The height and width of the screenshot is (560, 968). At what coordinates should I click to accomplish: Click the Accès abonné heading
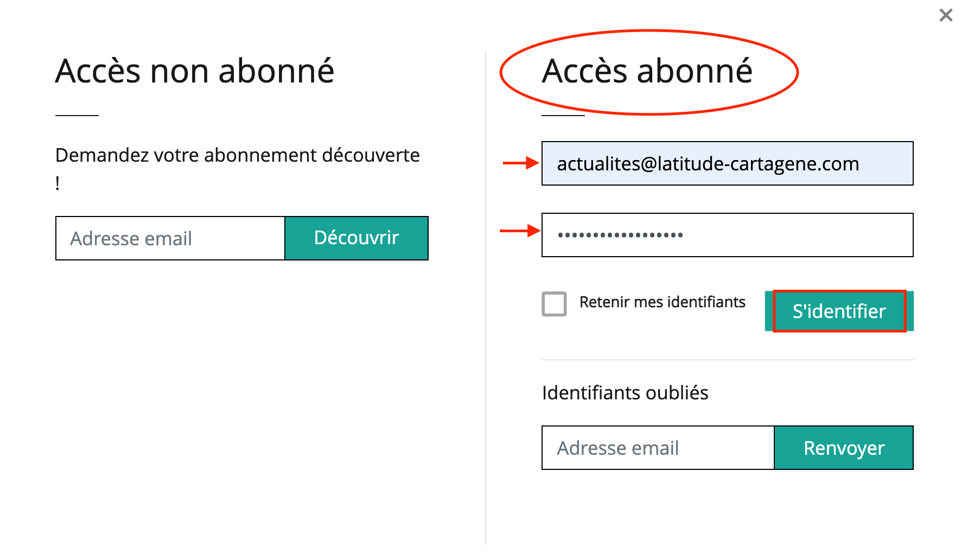(647, 71)
